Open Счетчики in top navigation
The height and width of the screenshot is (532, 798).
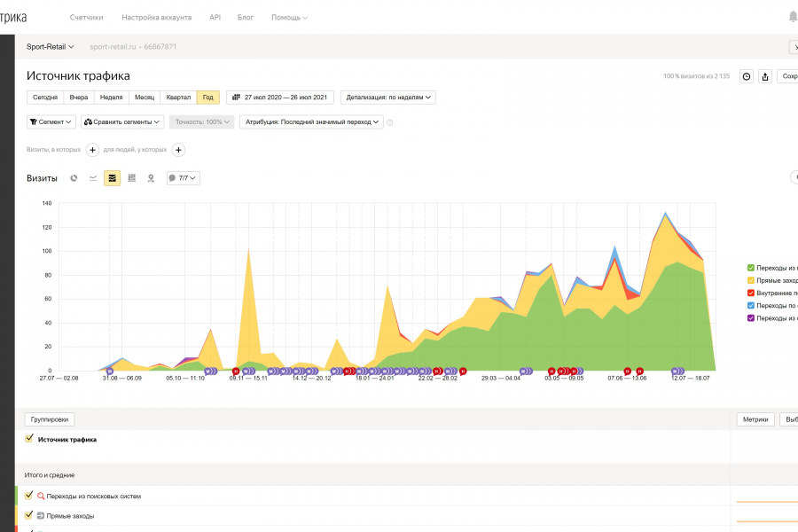[86, 18]
